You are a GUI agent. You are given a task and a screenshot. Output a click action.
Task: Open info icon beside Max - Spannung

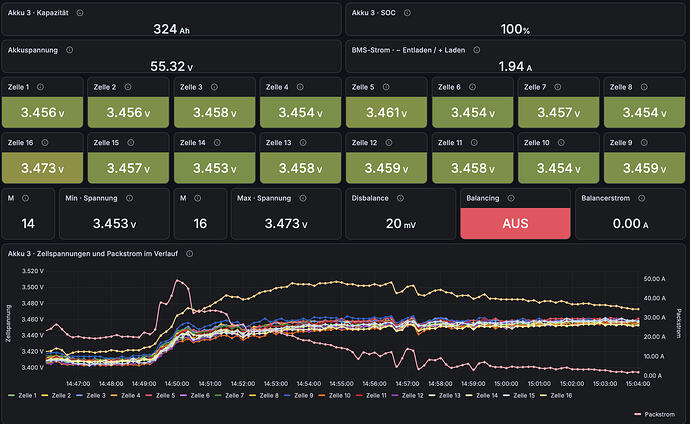click(303, 198)
